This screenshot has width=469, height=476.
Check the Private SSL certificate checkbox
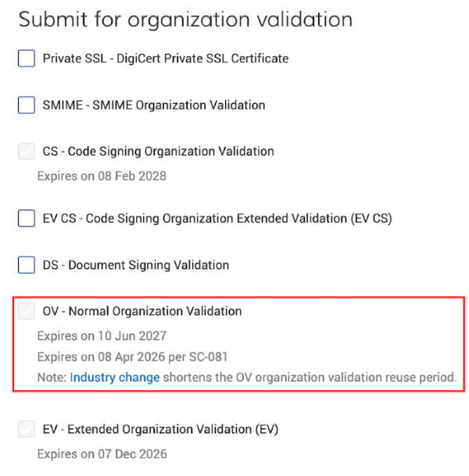[27, 59]
